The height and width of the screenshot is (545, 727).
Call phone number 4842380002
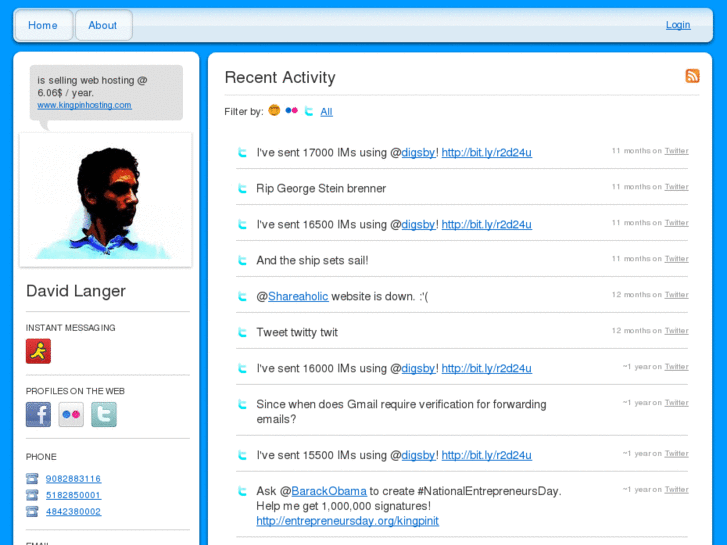(x=73, y=512)
